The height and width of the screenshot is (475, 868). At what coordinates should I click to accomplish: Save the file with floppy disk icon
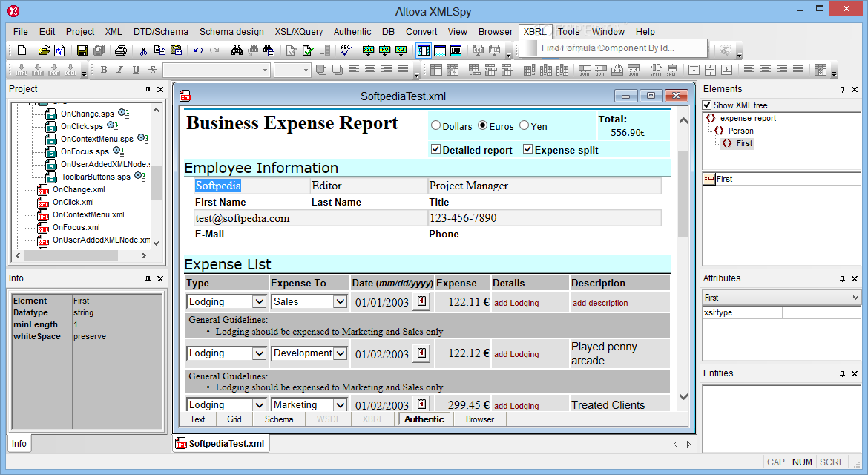[82, 50]
